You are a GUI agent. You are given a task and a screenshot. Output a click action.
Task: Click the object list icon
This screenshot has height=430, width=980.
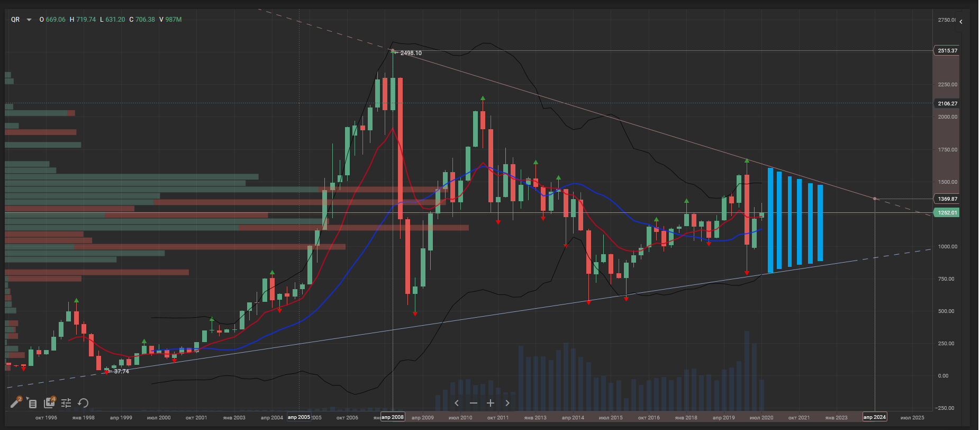[x=32, y=404]
